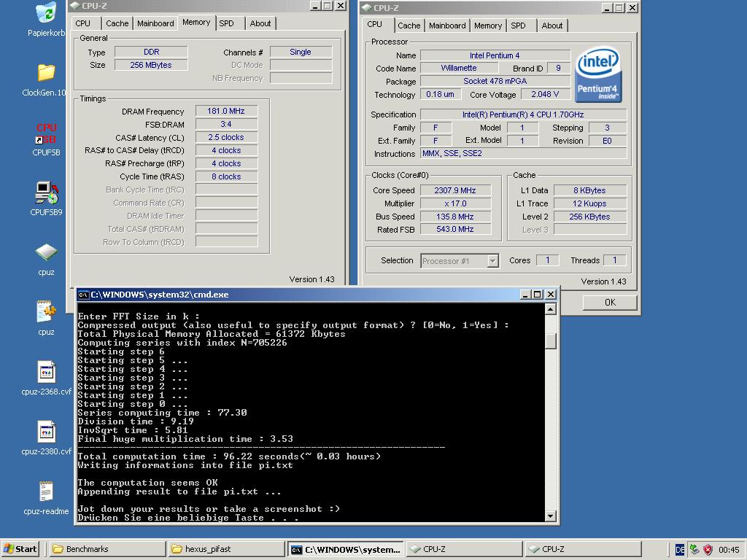Click the CAS# Latency 2.5 clocks value
This screenshot has width=747, height=560.
tap(226, 137)
